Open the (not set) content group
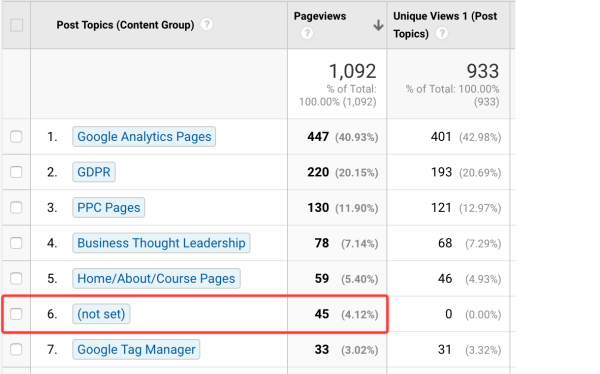600x374 pixels. [x=101, y=314]
